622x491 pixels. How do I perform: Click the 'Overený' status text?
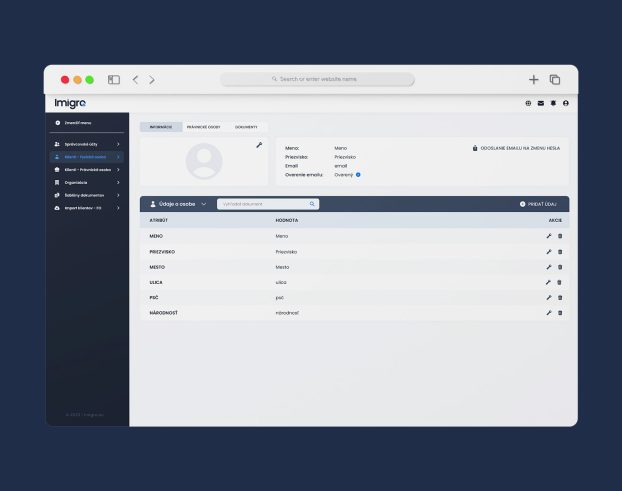pyautogui.click(x=344, y=175)
